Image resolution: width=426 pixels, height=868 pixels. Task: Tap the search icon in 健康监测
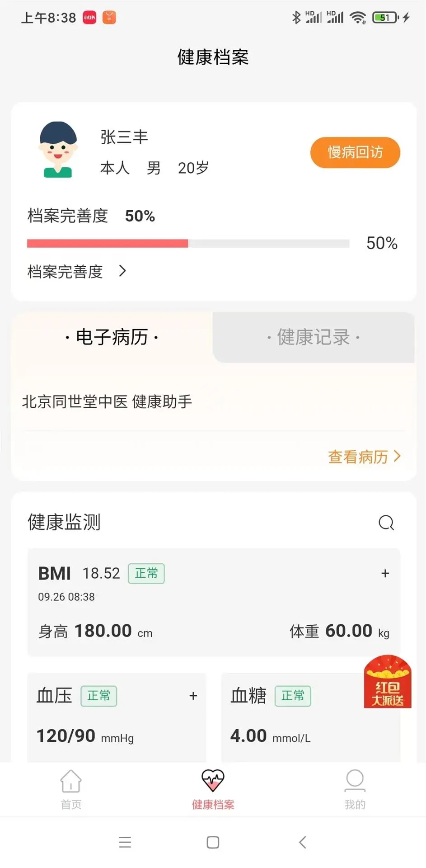pos(386,523)
